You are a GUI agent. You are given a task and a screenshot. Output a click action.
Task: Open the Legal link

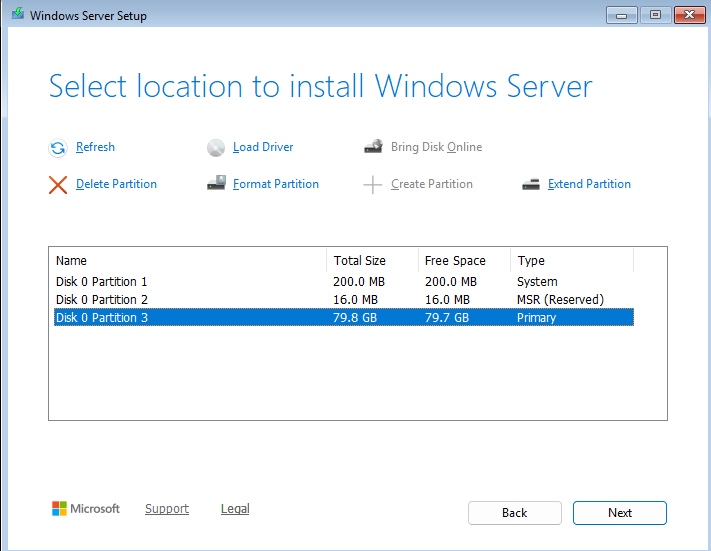point(235,509)
